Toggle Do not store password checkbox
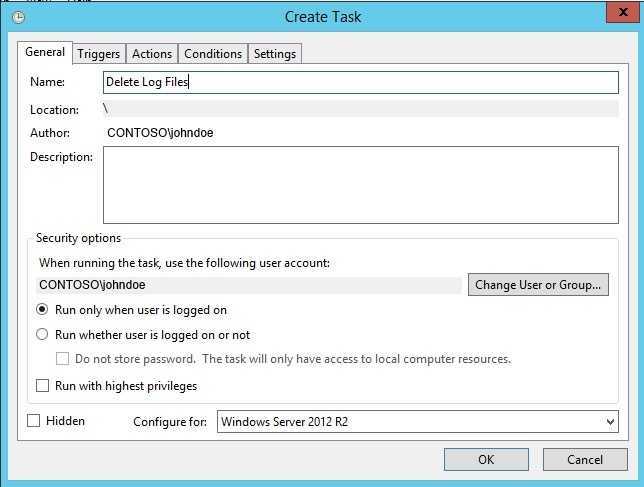Screen dimensions: 644x487 pos(62,359)
